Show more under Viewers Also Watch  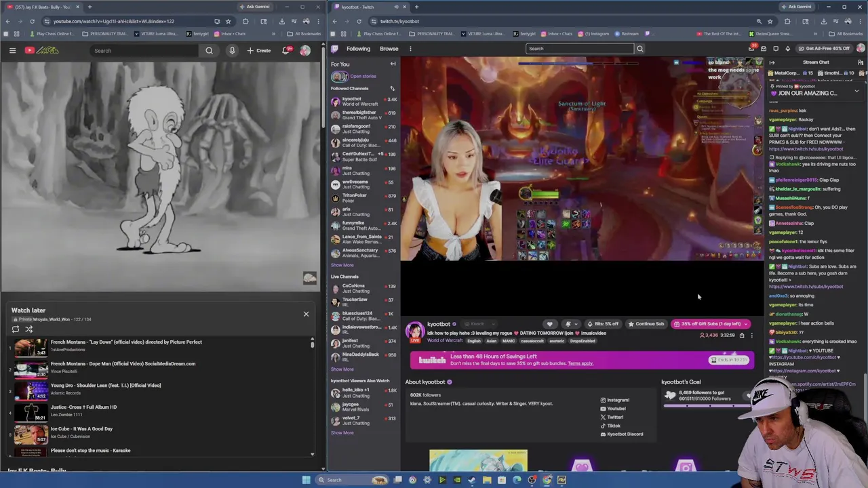342,432
